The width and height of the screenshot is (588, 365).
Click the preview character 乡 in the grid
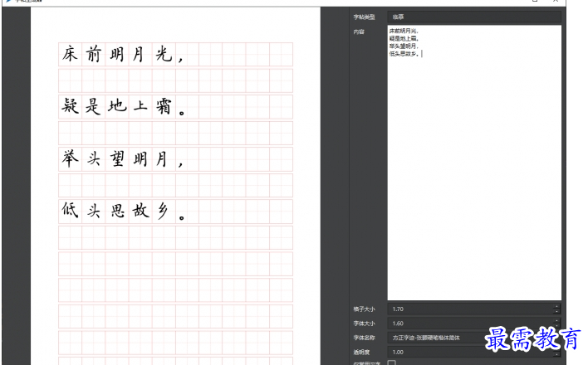[163, 211]
